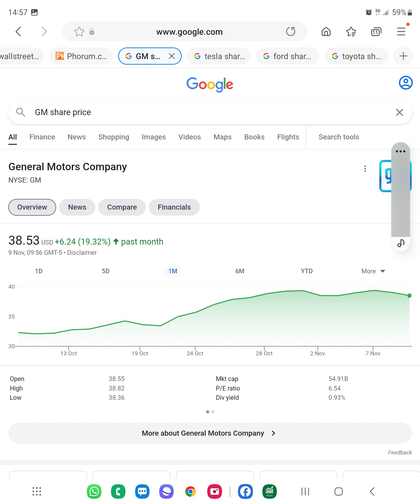Open the floating panel three-dot handle
The height and width of the screenshot is (504, 420).
tap(400, 151)
